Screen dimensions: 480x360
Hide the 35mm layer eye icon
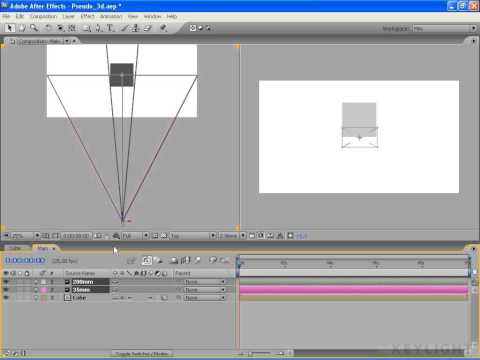(x=6, y=290)
